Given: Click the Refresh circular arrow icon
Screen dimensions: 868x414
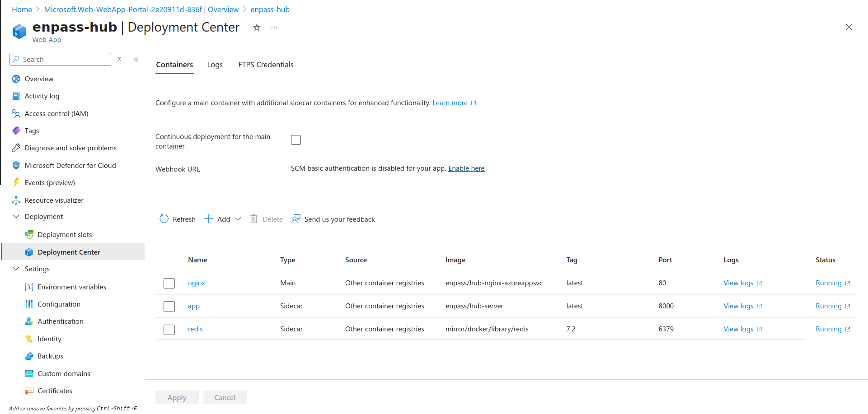Looking at the screenshot, I should [x=164, y=219].
